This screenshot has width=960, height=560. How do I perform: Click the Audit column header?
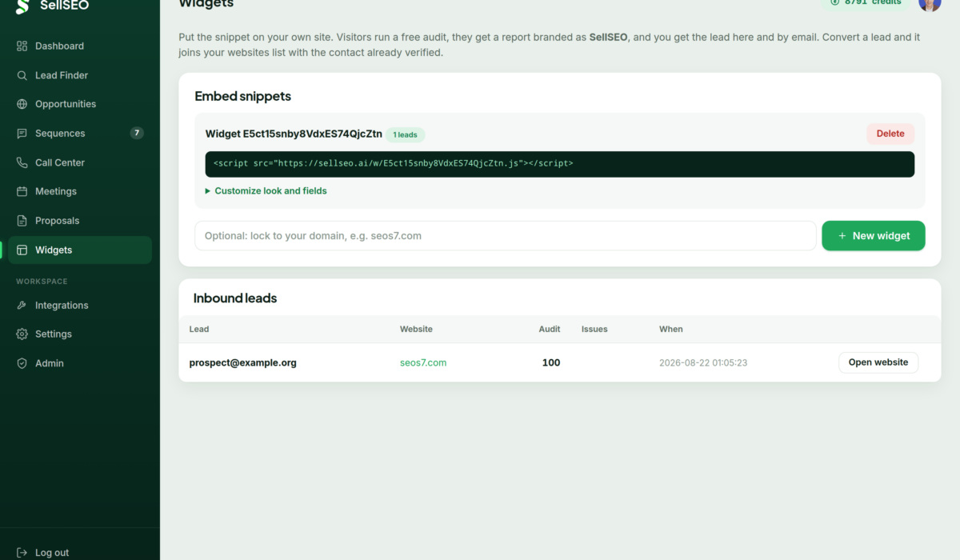coord(550,329)
